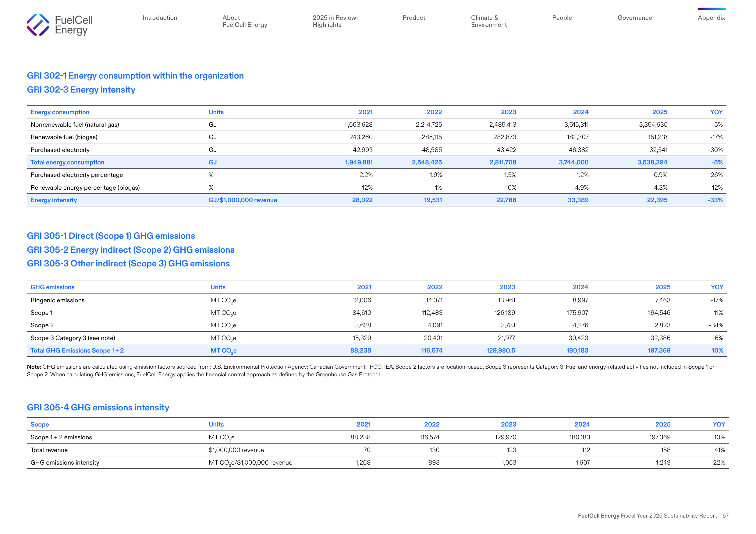
Task: Select the Biogenic emissions row label
Action: tap(58, 300)
